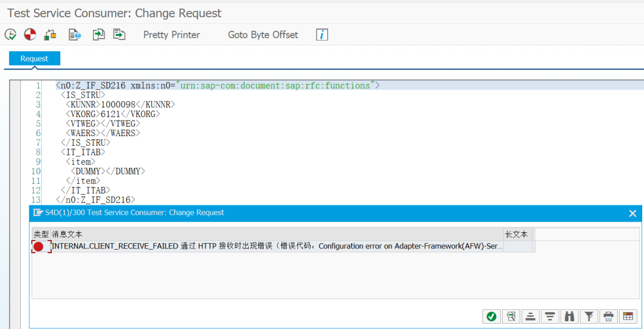Click the DUMMY element line
This screenshot has width=644, height=329.
(108, 171)
